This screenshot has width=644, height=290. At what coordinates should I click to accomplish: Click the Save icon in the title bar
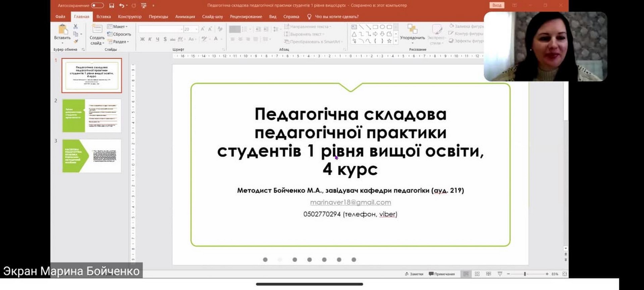112,6
